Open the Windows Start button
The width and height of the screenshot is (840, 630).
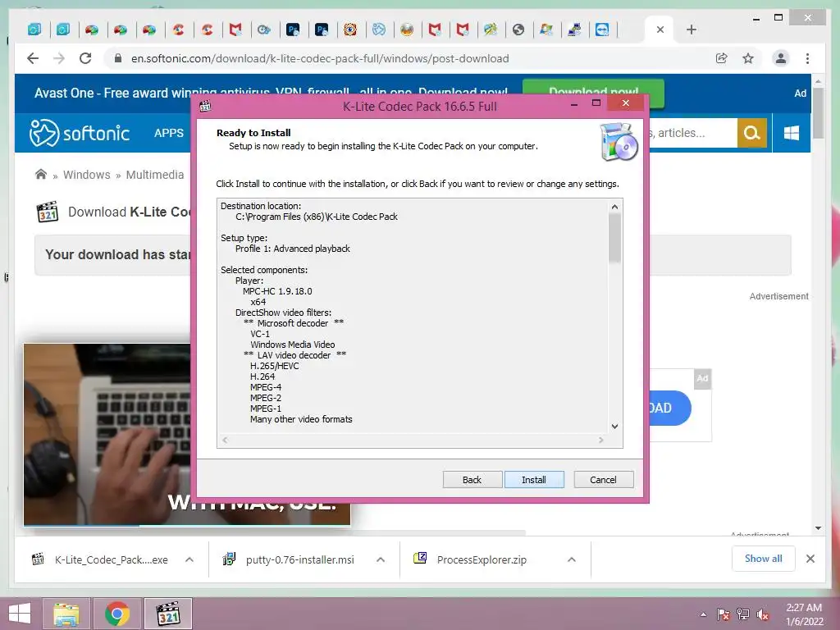(x=20, y=614)
